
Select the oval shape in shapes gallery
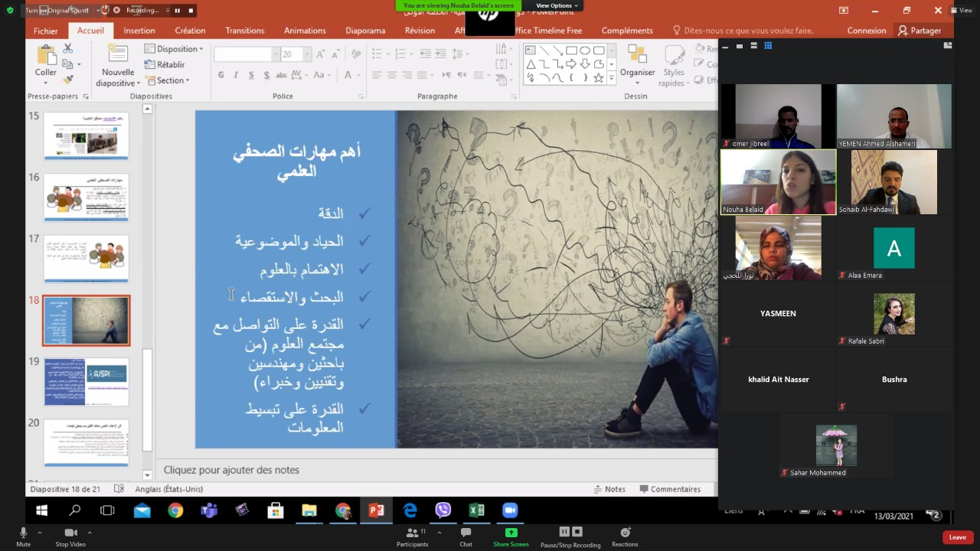coord(585,51)
